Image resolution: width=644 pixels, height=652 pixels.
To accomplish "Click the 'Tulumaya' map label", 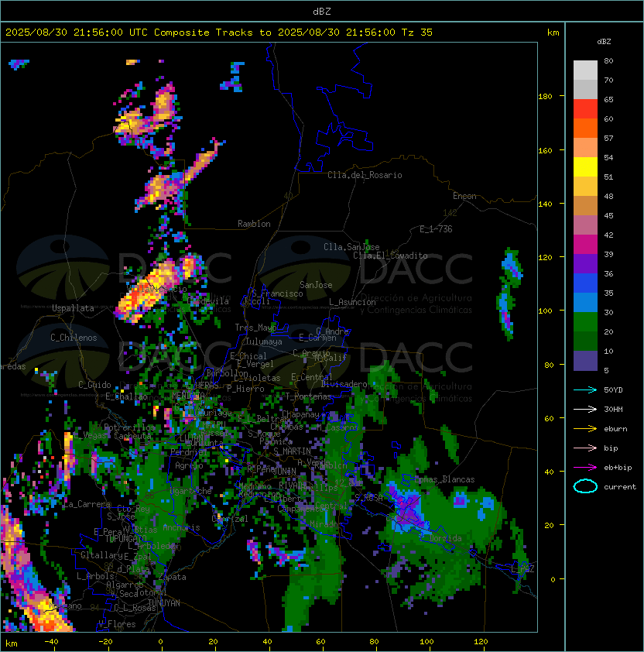I will click(264, 341).
